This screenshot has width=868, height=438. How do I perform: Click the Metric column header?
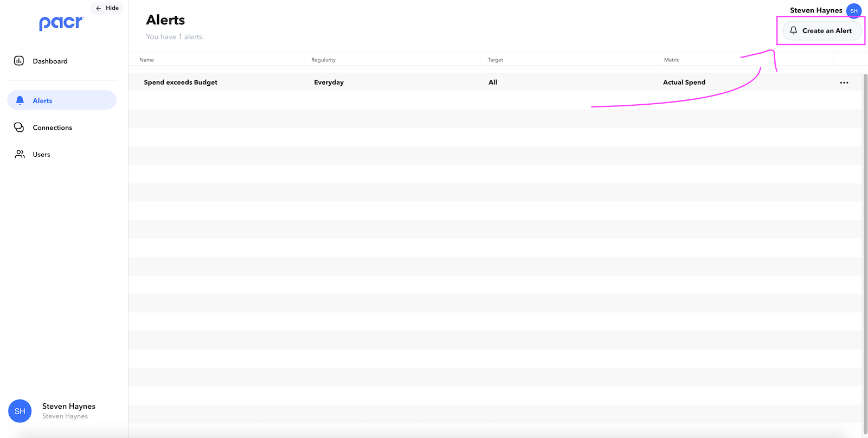pos(671,60)
